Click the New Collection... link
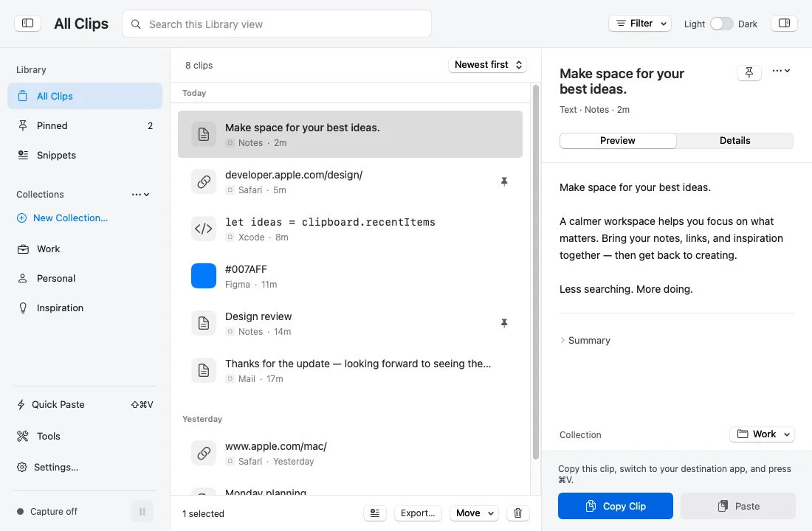This screenshot has width=812, height=531. click(70, 218)
